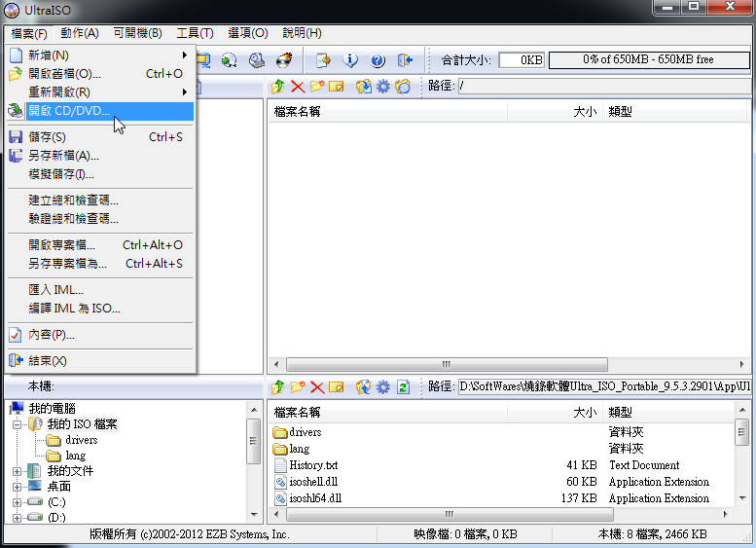Click the 檔案名稱 column header in image pane
The width and height of the screenshot is (756, 548).
click(x=387, y=112)
